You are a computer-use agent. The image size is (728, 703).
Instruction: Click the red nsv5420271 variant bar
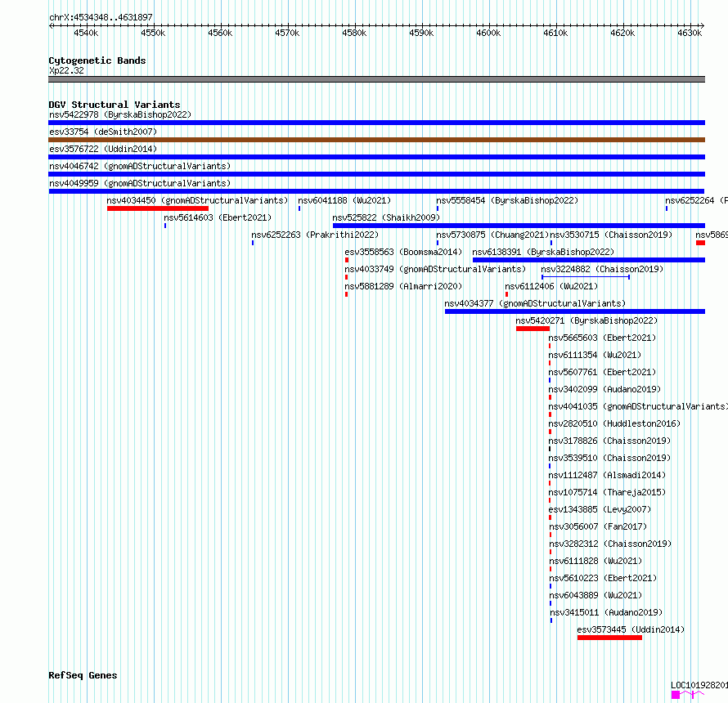[533, 329]
